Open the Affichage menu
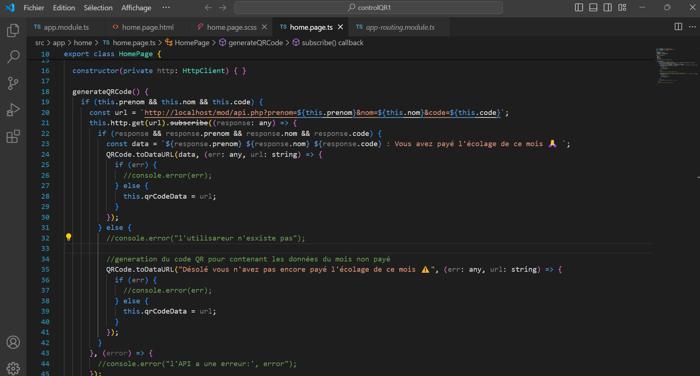 pos(136,8)
